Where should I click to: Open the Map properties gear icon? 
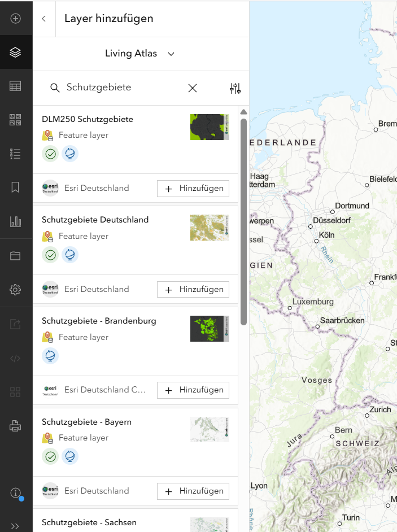coord(16,290)
